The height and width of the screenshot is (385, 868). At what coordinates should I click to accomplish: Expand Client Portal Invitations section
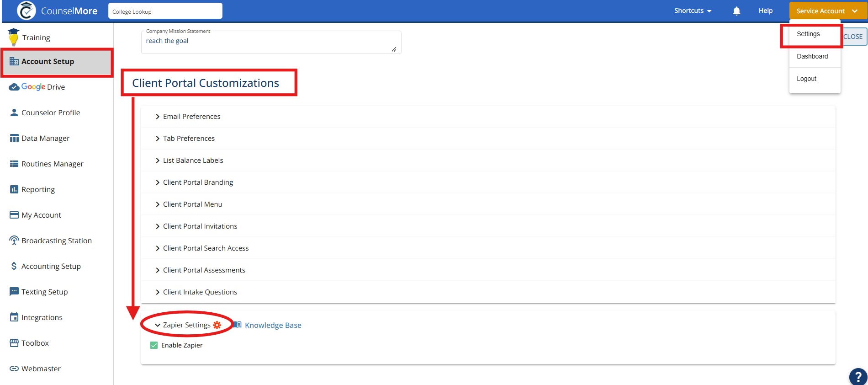pyautogui.click(x=488, y=226)
